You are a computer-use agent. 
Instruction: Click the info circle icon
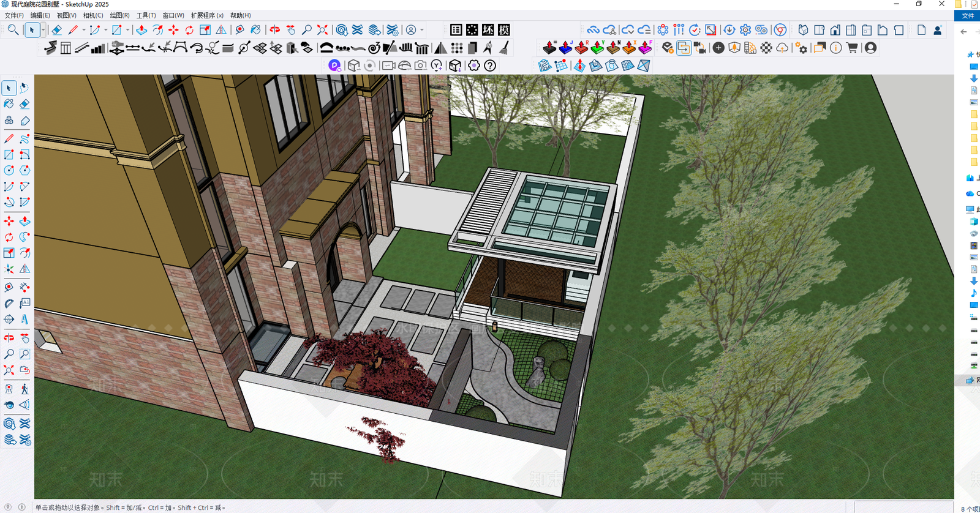[x=836, y=48]
